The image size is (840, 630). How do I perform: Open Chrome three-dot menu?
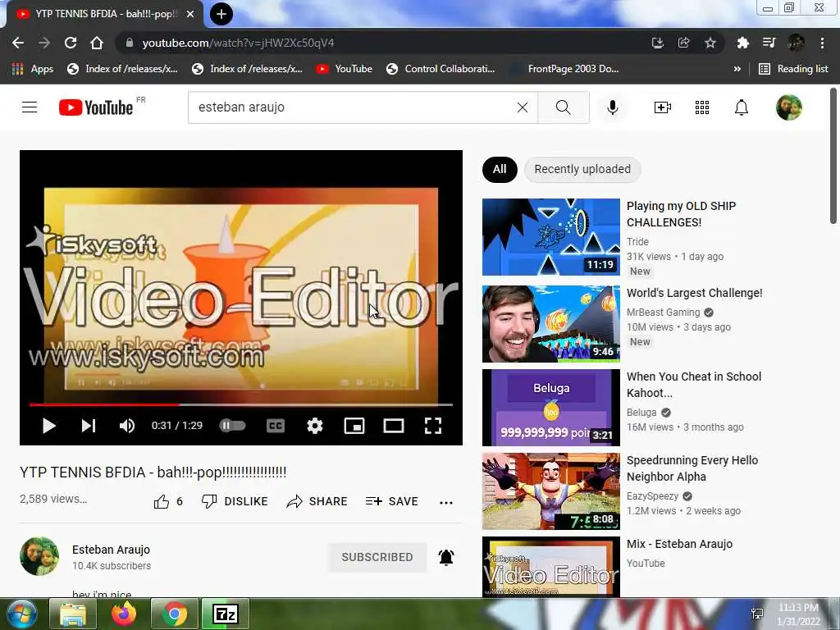[822, 43]
